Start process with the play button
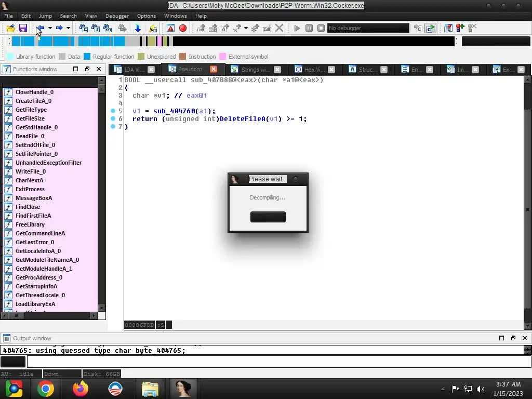The image size is (532, 399). (x=297, y=28)
